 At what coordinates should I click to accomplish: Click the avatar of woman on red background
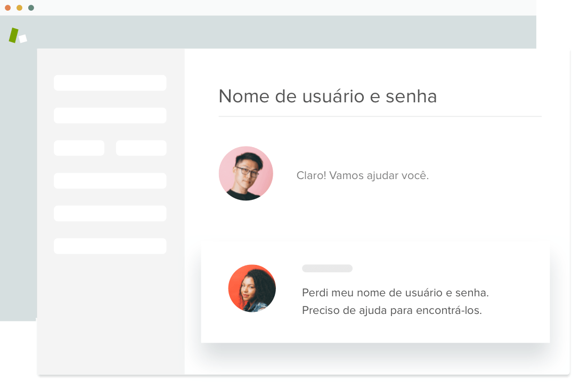coord(252,288)
